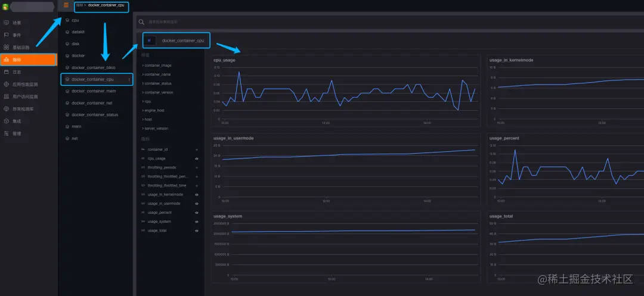This screenshot has width=644, height=296.
Task: Select the cpu measurement
Action: [x=75, y=20]
